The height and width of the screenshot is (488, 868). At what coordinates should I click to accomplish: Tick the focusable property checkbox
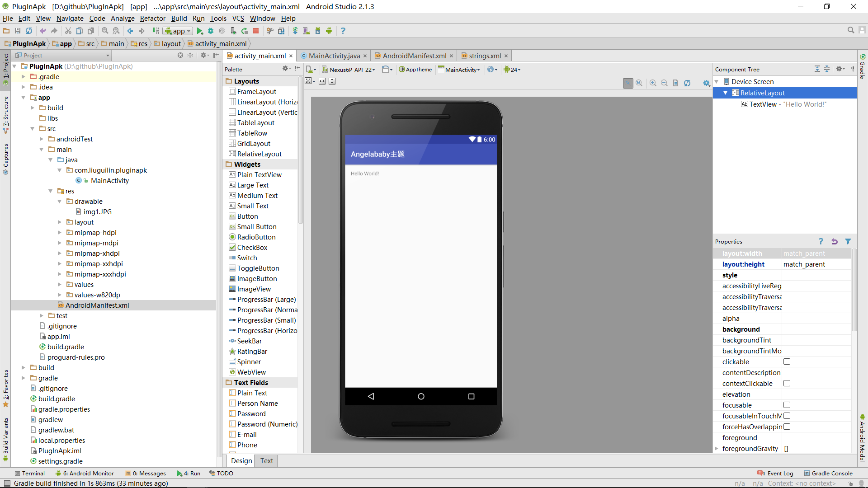787,405
